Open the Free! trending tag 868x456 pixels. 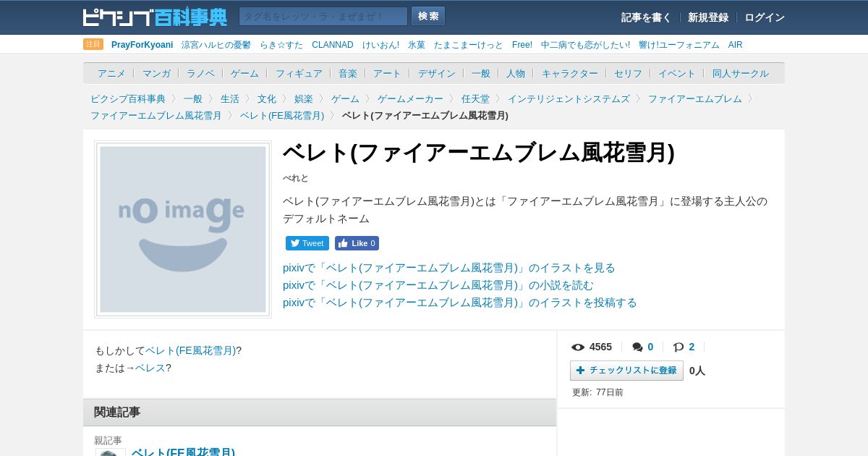pyautogui.click(x=522, y=45)
